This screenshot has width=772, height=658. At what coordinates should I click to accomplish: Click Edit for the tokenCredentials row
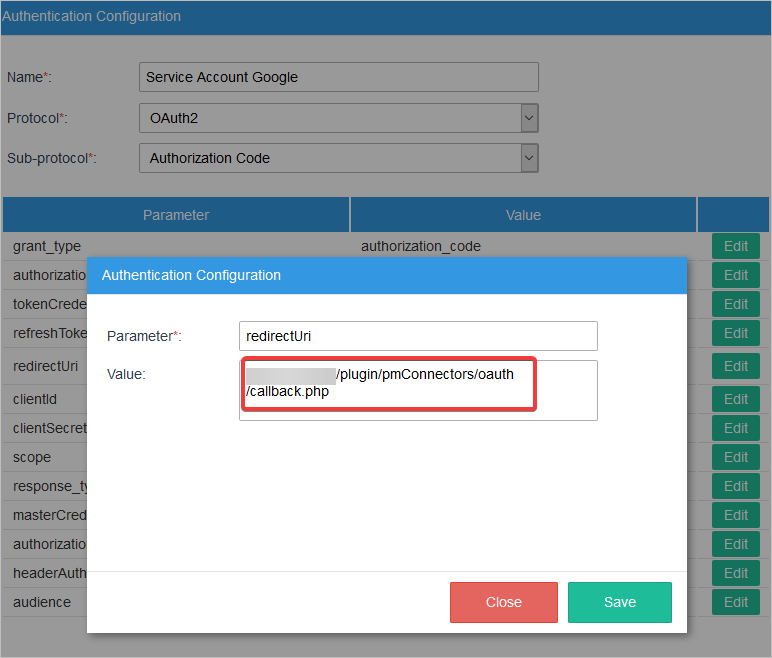[735, 304]
